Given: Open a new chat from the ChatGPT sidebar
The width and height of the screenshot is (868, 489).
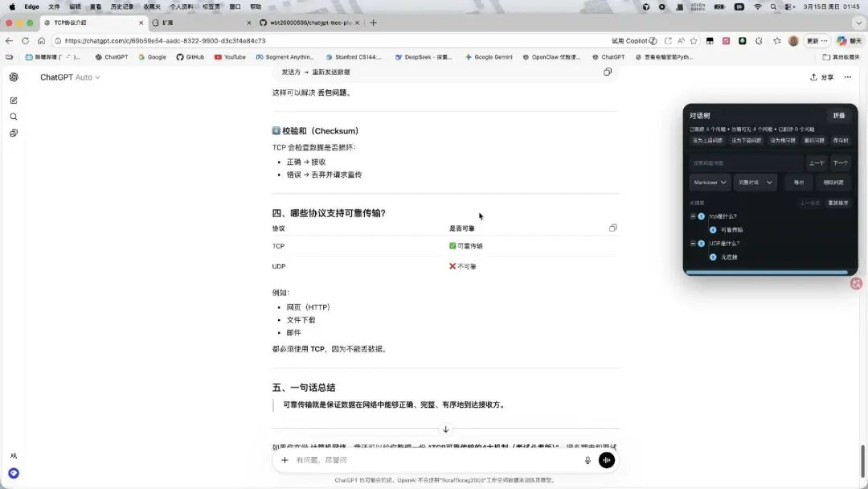Looking at the screenshot, I should pyautogui.click(x=14, y=100).
